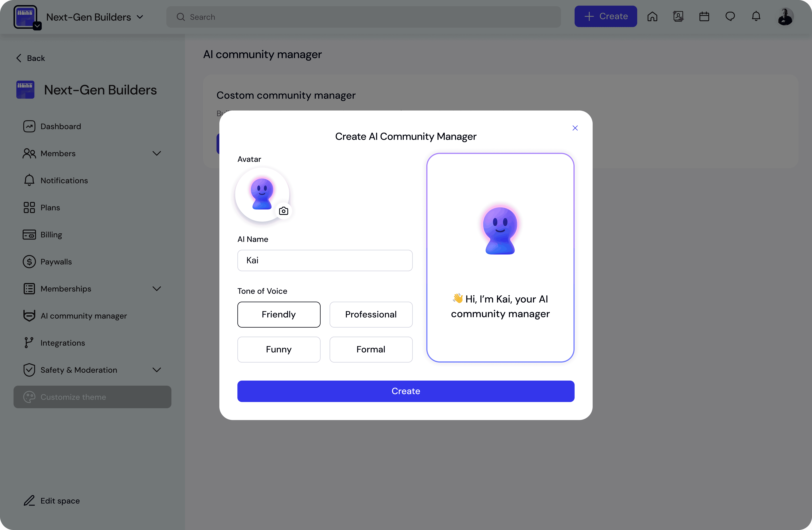Open the members directory icon in header
The width and height of the screenshot is (812, 530).
pyautogui.click(x=678, y=16)
